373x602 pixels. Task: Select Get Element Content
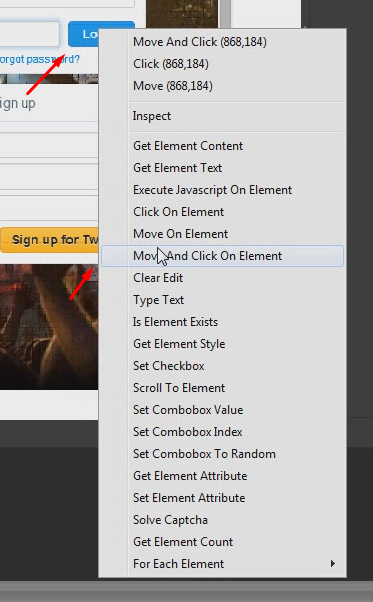(223, 146)
